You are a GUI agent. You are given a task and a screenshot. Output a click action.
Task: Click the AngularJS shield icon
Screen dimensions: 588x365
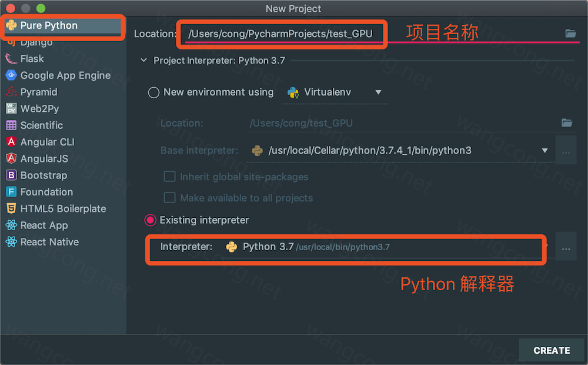coord(11,158)
